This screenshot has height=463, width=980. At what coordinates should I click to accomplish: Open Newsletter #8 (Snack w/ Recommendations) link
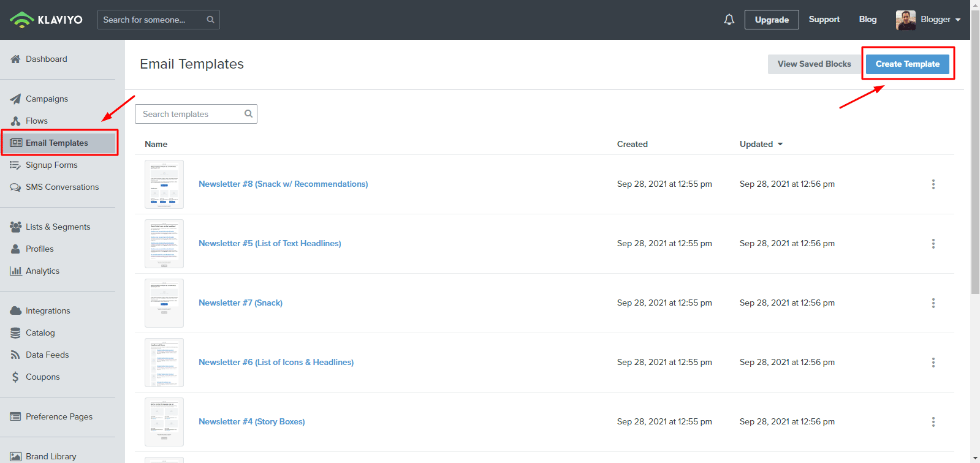point(283,184)
